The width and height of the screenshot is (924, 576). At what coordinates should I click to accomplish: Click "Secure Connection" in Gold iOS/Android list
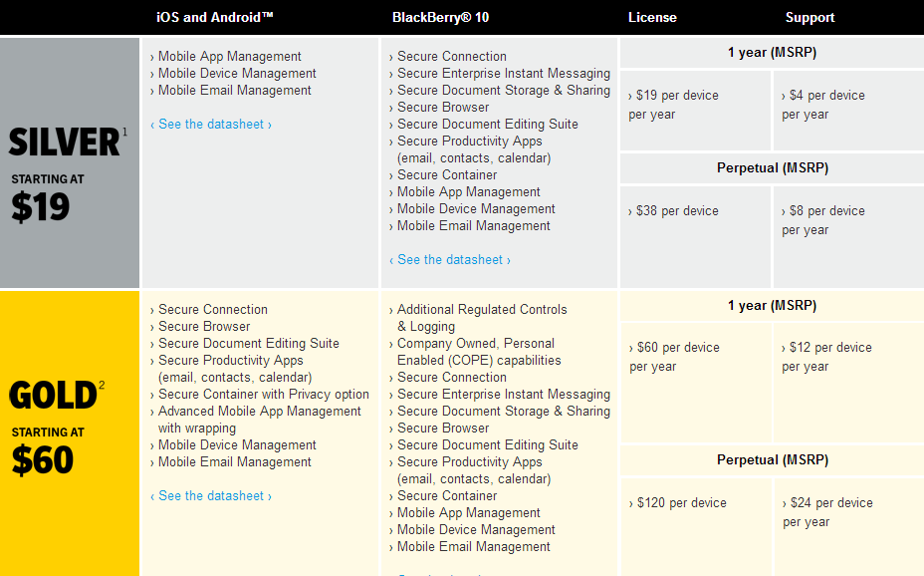213,310
